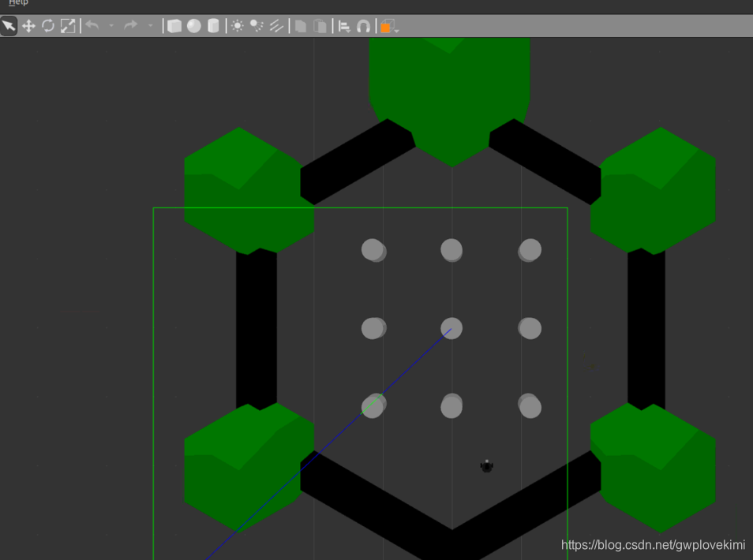The width and height of the screenshot is (753, 560).
Task: Open the redo history dropdown arrow
Action: [150, 26]
